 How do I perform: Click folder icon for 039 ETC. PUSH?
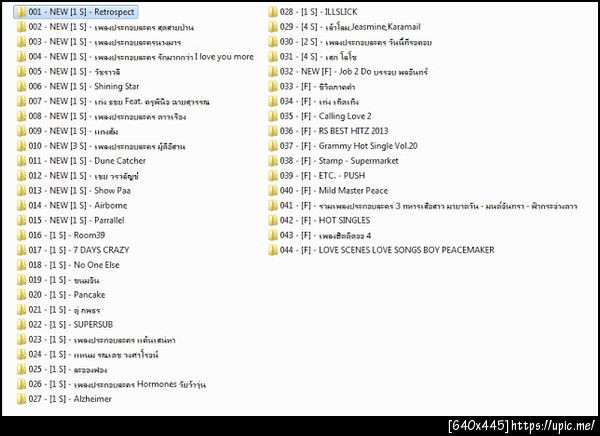tap(273, 176)
